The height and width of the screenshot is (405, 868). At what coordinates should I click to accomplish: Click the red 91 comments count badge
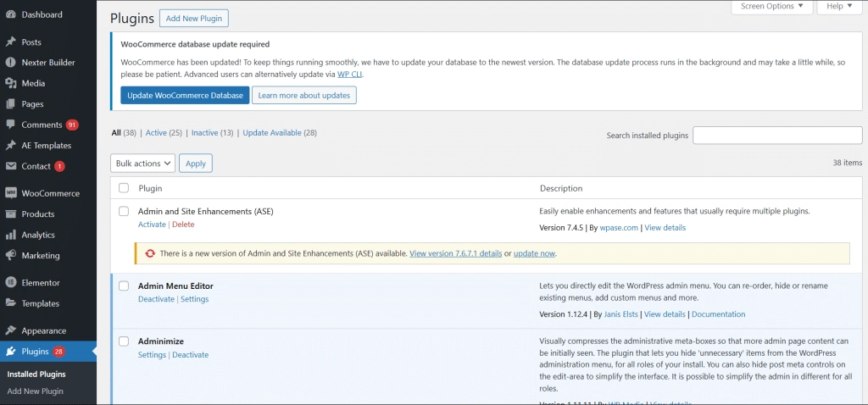72,125
